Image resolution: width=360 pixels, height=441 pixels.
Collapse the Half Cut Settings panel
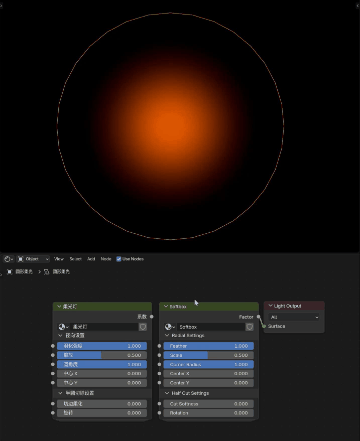pyautogui.click(x=167, y=393)
